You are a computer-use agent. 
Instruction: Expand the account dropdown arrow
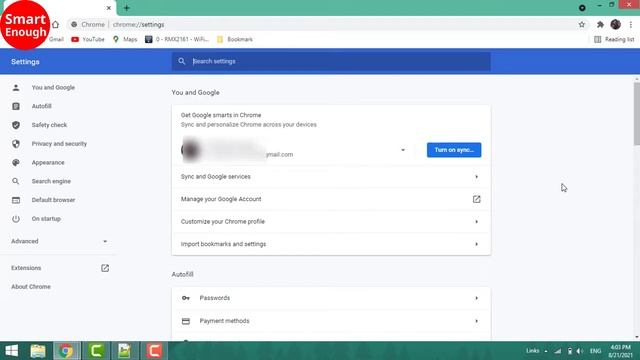pyautogui.click(x=403, y=150)
